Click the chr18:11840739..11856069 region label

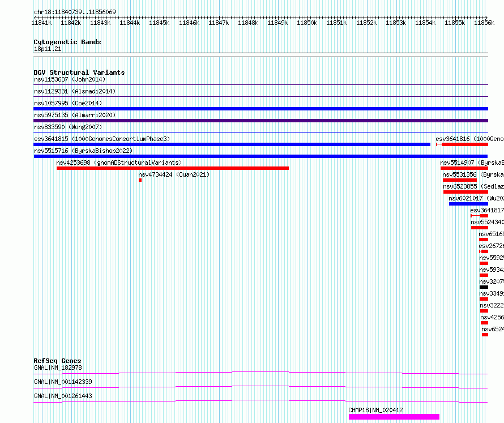(x=75, y=12)
